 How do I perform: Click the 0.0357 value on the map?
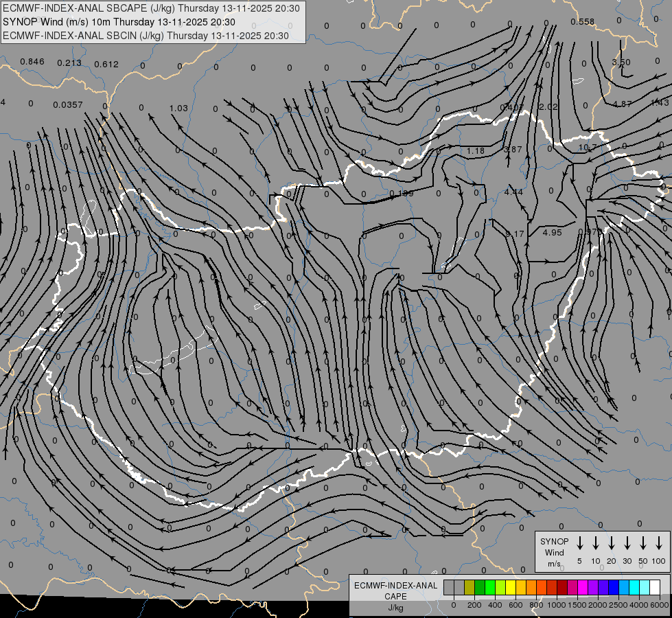[x=68, y=104]
